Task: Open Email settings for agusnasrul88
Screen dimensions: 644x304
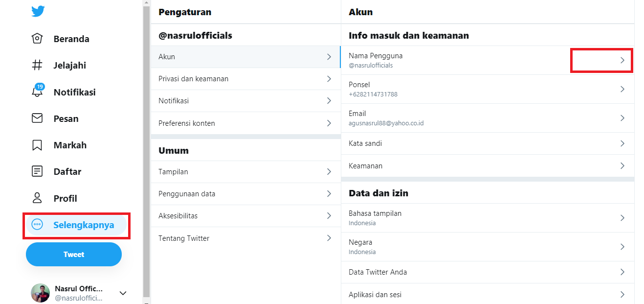Action: point(488,117)
